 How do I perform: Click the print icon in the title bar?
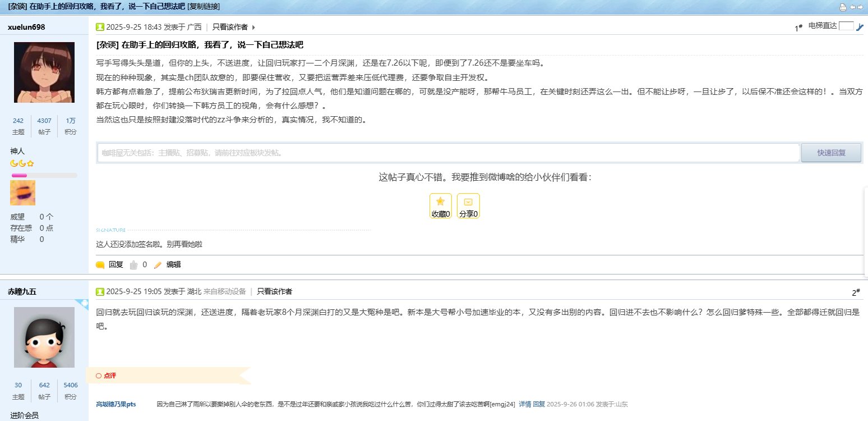click(x=843, y=7)
